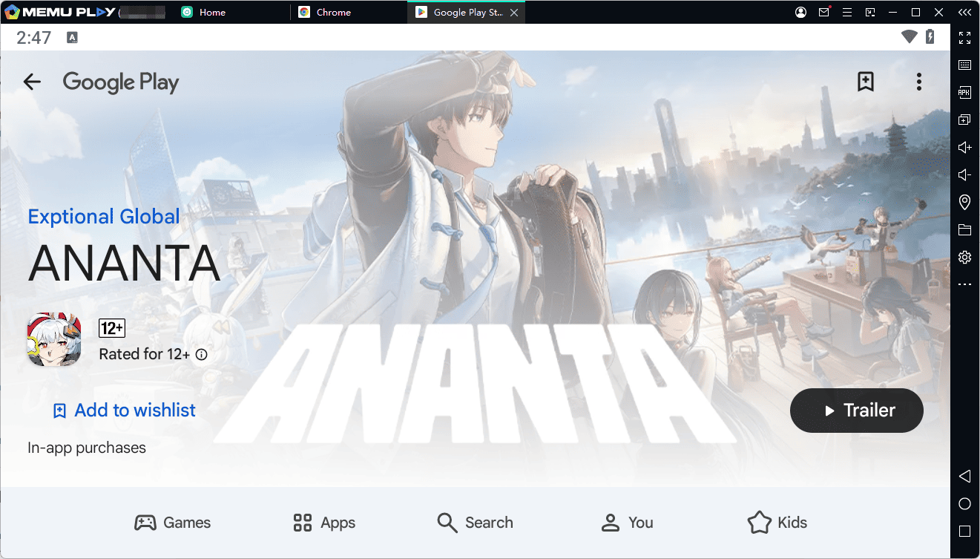Tap the Android recents square button

(x=964, y=532)
